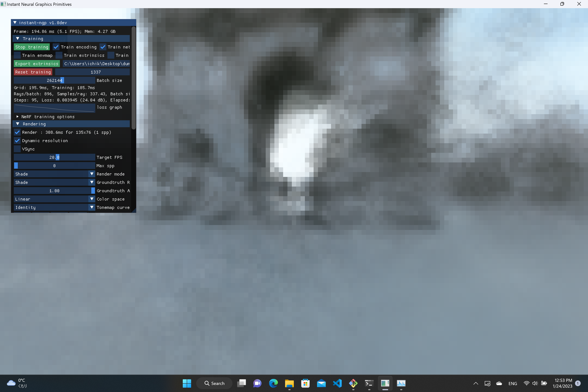
Task: Click the Stop training button
Action: 32,47
